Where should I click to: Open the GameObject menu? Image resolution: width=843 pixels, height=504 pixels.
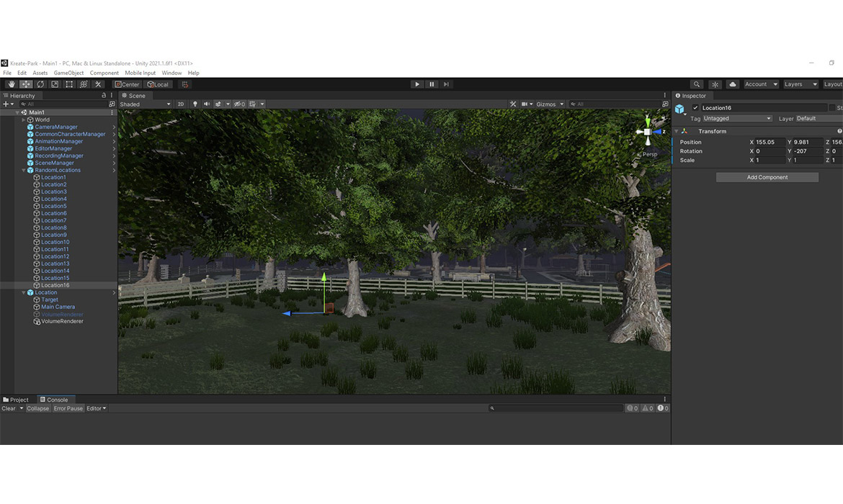point(68,73)
